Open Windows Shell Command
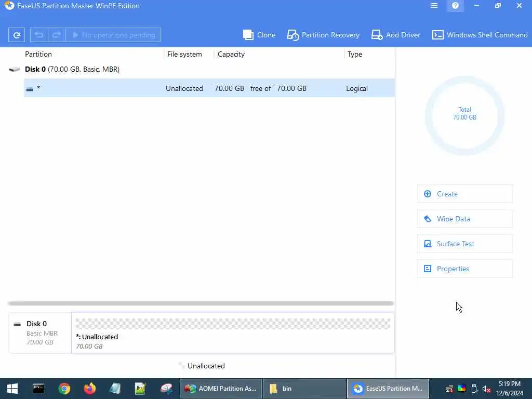 480,35
